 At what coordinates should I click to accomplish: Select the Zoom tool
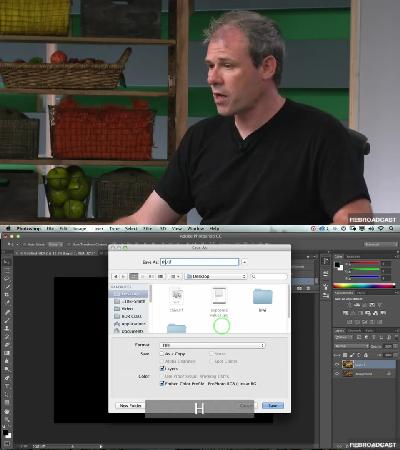[7, 420]
